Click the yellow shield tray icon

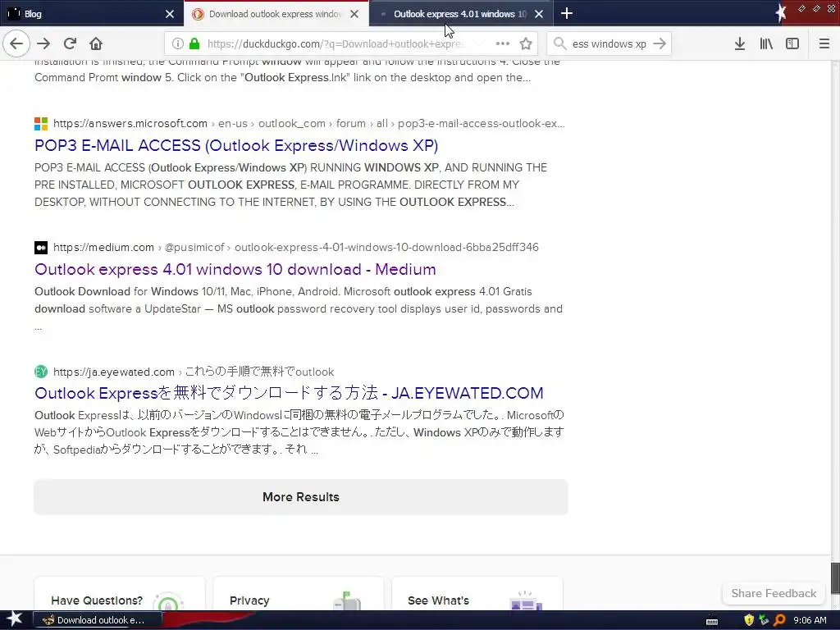(749, 620)
